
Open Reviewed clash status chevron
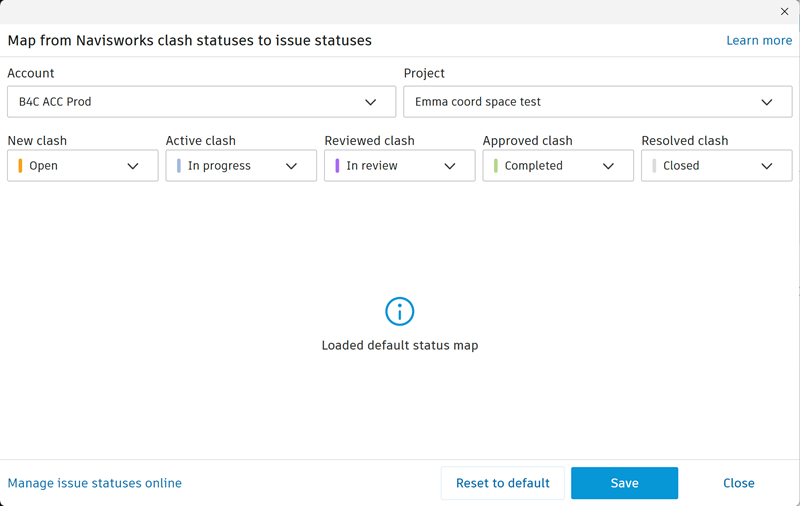coord(450,166)
